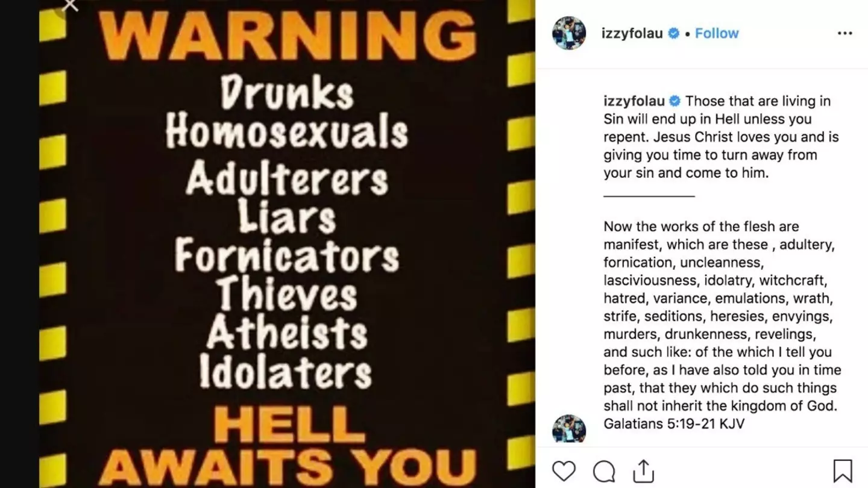Follow the izzyfolau account
The image size is (868, 488).
click(x=717, y=33)
